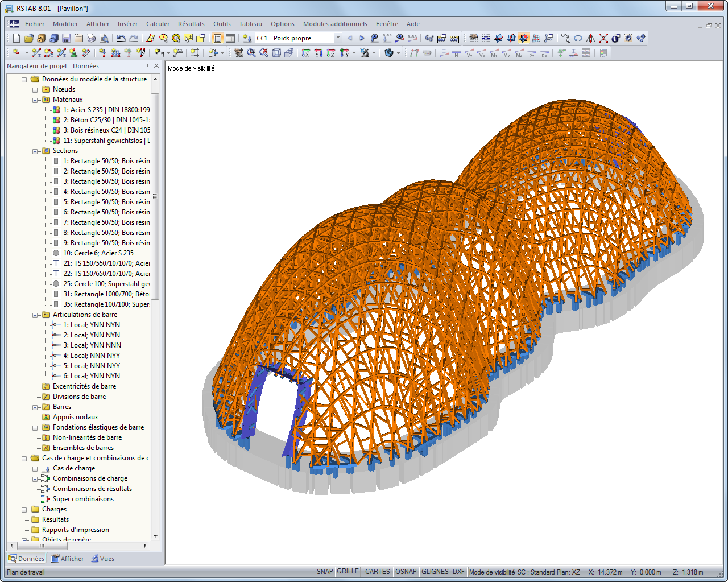Screen dimensions: 728x582
Task: Collapse the Sections tree node
Action: [x=35, y=151]
